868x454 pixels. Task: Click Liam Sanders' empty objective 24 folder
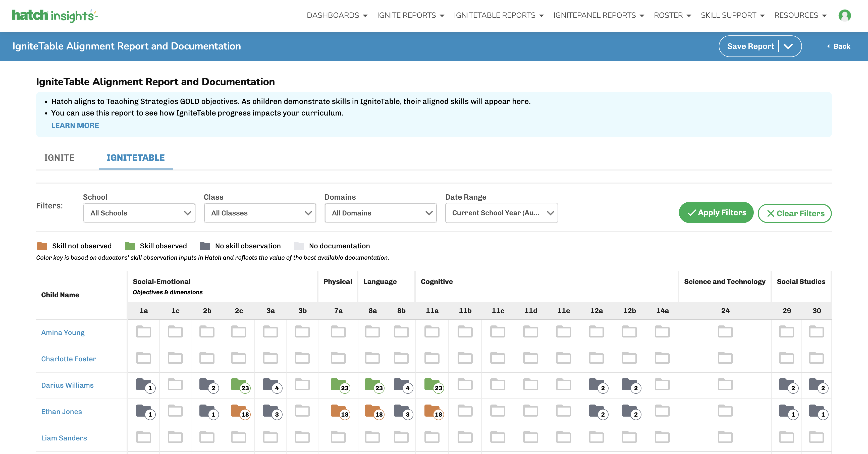(x=725, y=437)
